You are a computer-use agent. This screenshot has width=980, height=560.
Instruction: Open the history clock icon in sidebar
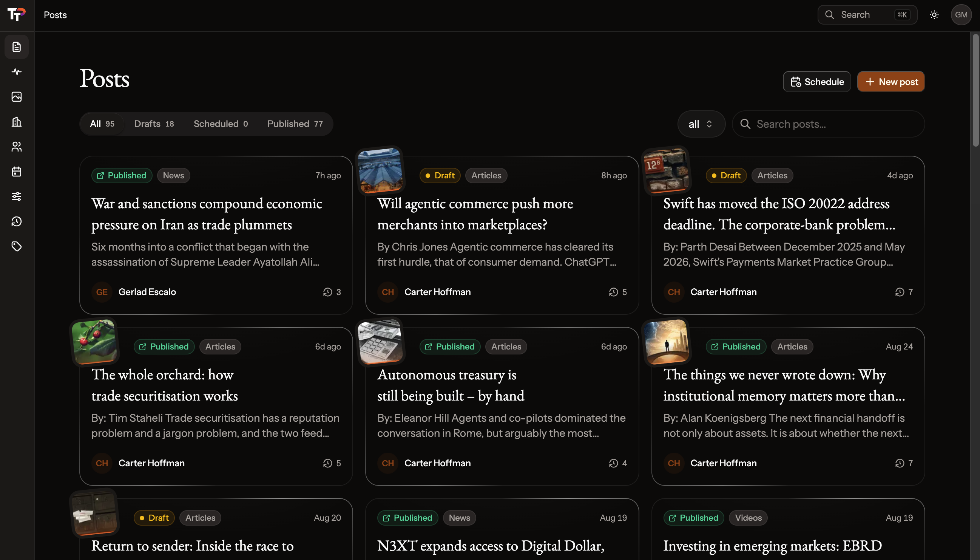(17, 221)
